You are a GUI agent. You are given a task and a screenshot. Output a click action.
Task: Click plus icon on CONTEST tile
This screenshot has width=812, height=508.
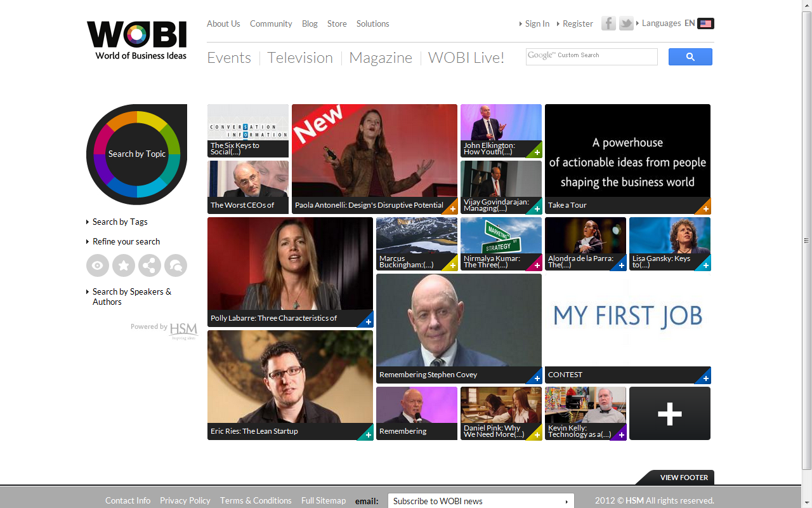tap(706, 378)
